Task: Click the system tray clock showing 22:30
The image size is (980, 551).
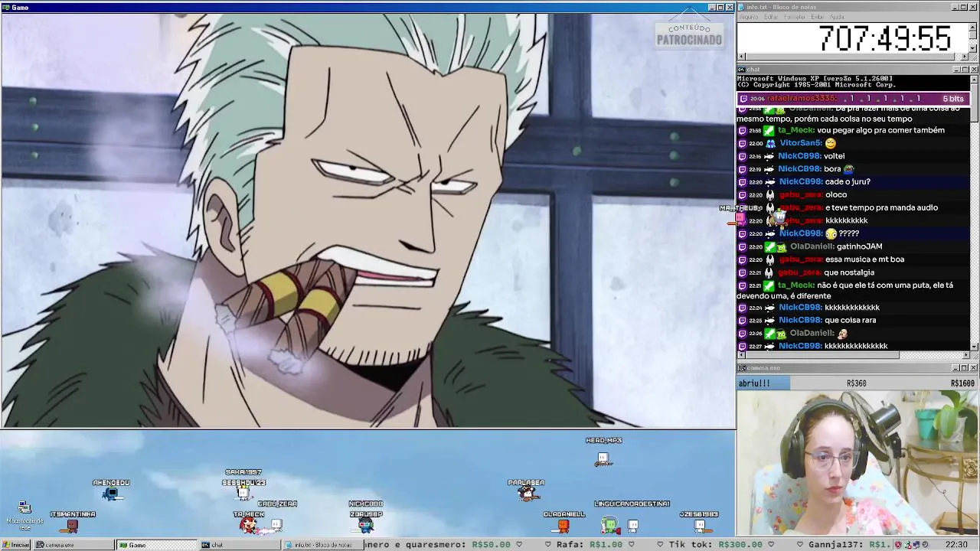Action: 956,545
